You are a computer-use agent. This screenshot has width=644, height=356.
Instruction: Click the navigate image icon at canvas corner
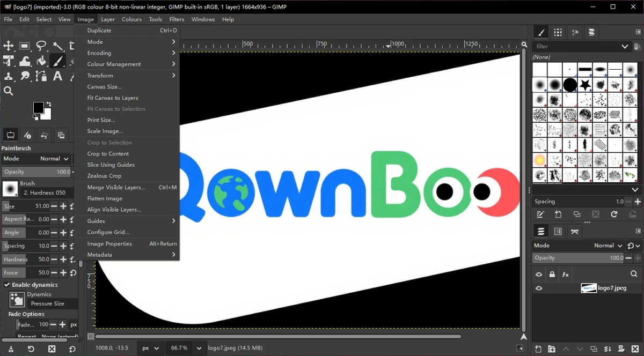[x=524, y=337]
